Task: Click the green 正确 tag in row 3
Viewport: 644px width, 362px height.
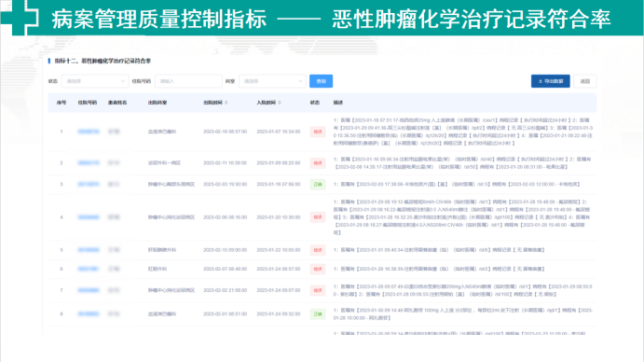Action: tap(318, 185)
